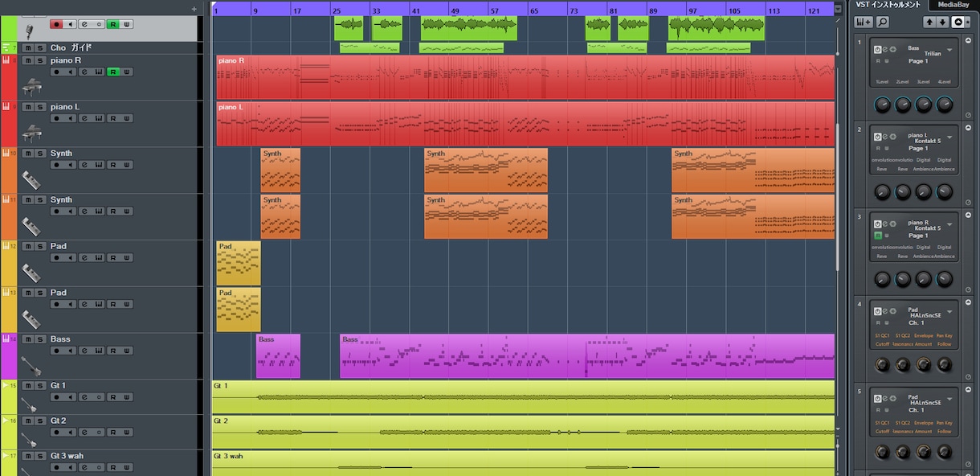This screenshot has height=476, width=980.
Task: Mute the Bass track
Action: (27, 339)
